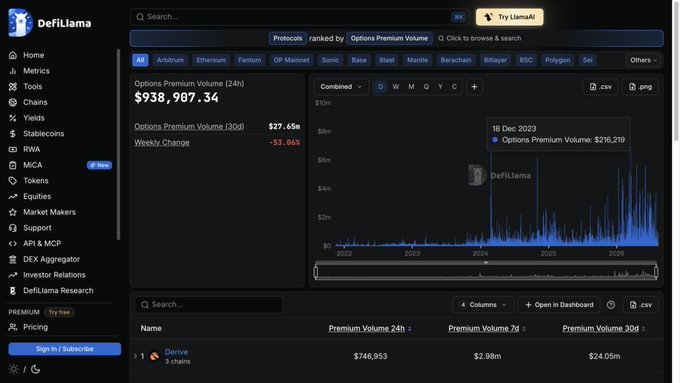680x383 pixels.
Task: Click the DEX Aggregator icon
Action: click(13, 259)
